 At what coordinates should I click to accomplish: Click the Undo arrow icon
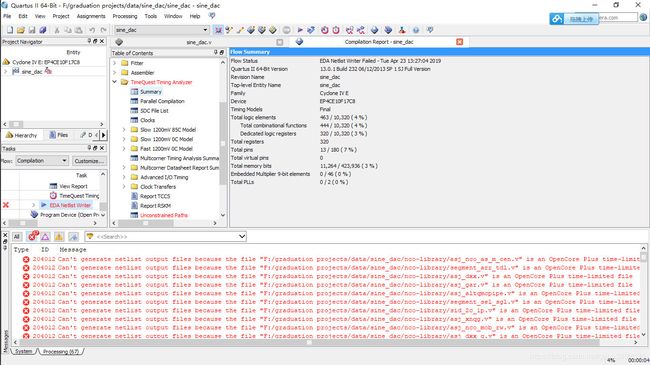tap(92, 30)
